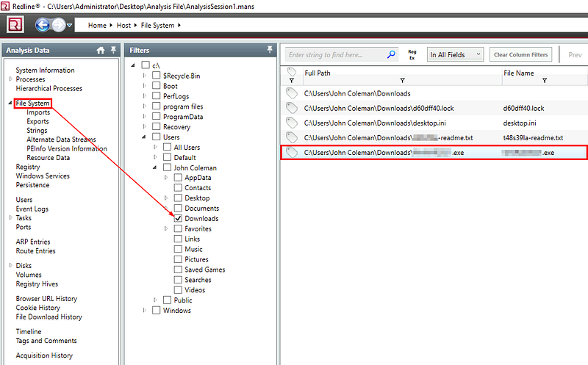Open Windows Services

click(x=43, y=176)
